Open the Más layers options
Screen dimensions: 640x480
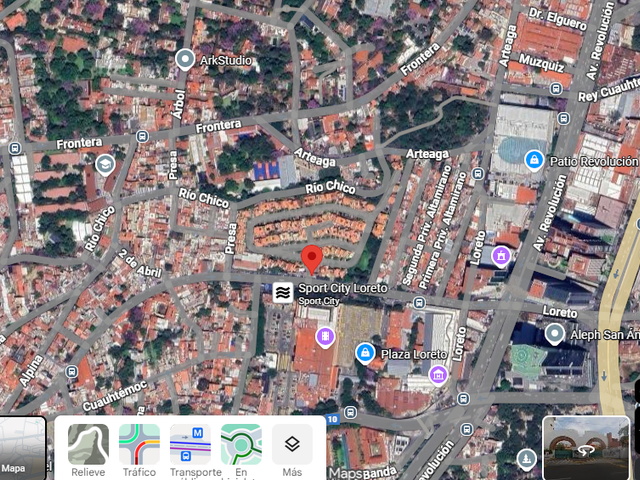(x=292, y=451)
